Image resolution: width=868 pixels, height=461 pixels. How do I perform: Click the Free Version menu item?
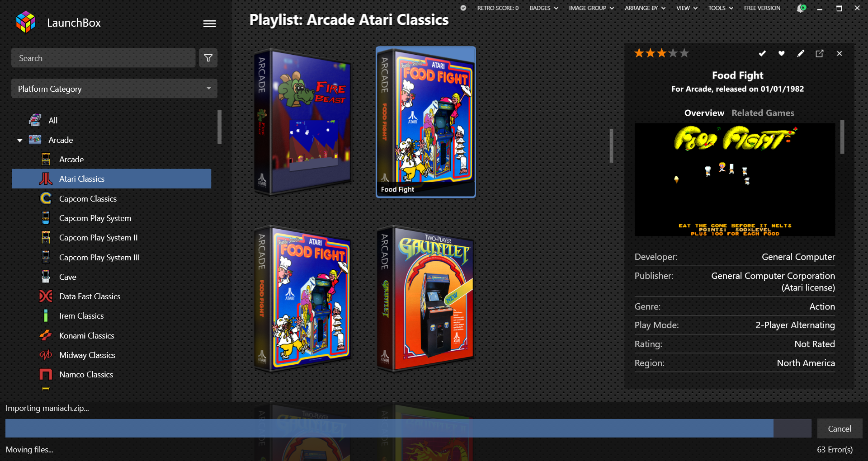[762, 8]
